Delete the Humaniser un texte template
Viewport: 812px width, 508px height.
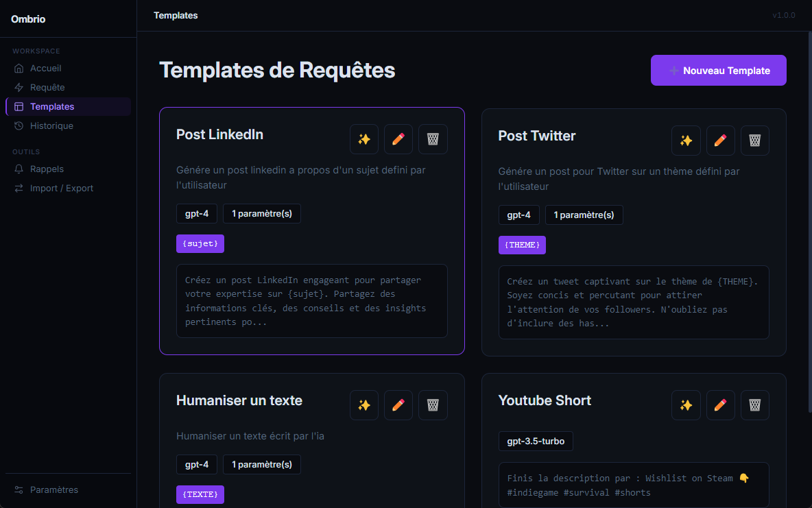tap(433, 405)
